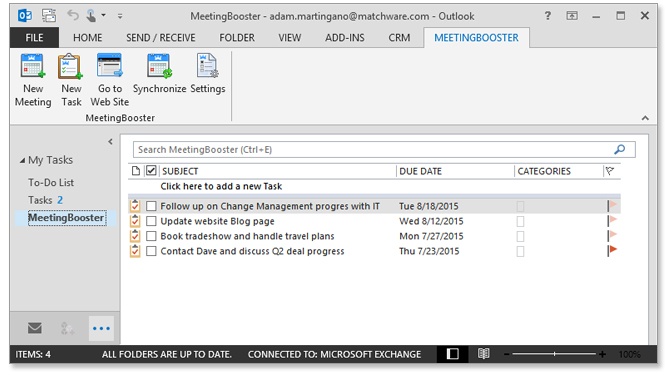The height and width of the screenshot is (376, 666).
Task: Click the Touch/Mouse Mode icon
Action: tap(91, 16)
